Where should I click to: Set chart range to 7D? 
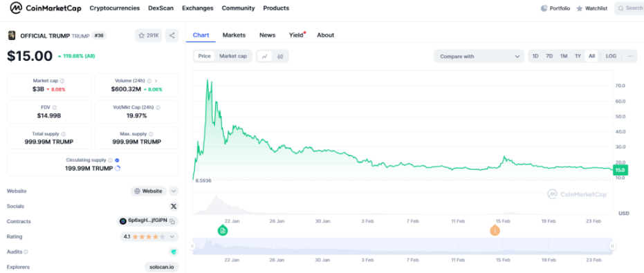[549, 56]
